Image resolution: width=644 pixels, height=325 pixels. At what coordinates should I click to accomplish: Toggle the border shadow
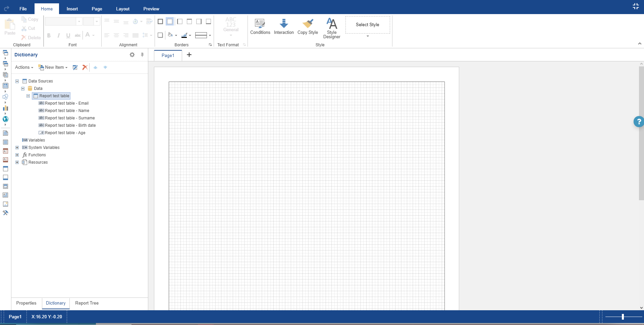[160, 35]
